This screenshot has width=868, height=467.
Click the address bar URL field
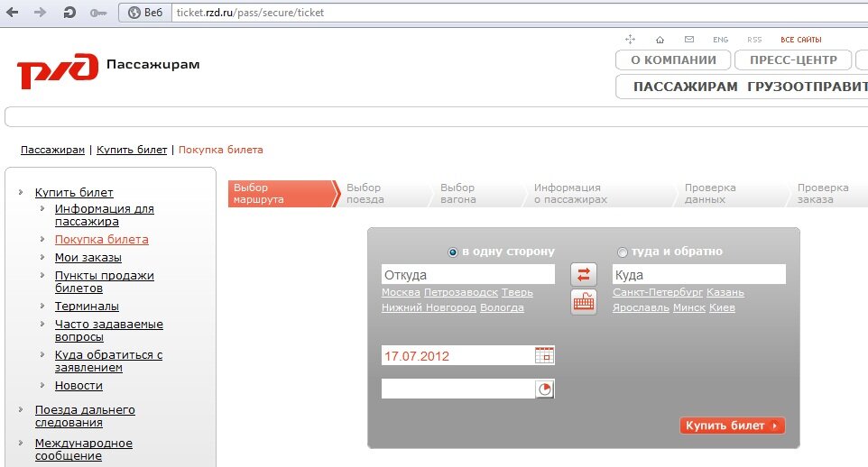click(519, 13)
